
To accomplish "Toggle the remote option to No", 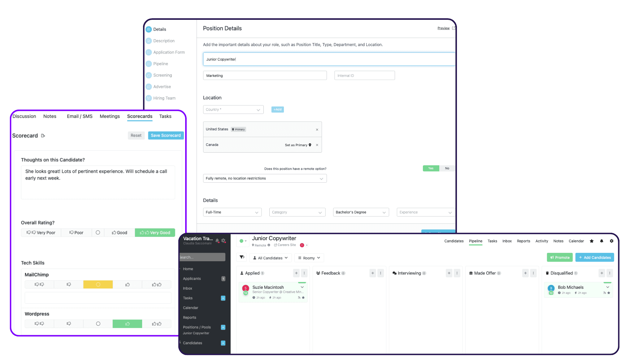I will pyautogui.click(x=446, y=168).
